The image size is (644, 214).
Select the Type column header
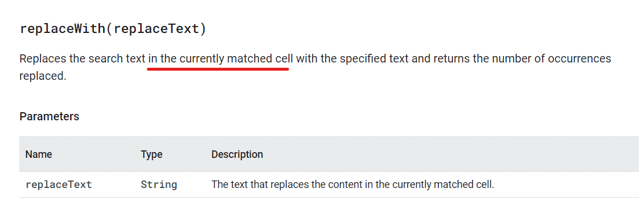click(x=152, y=154)
